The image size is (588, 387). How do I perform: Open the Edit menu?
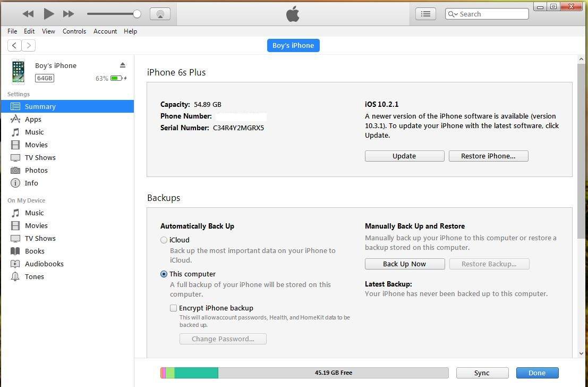29,31
